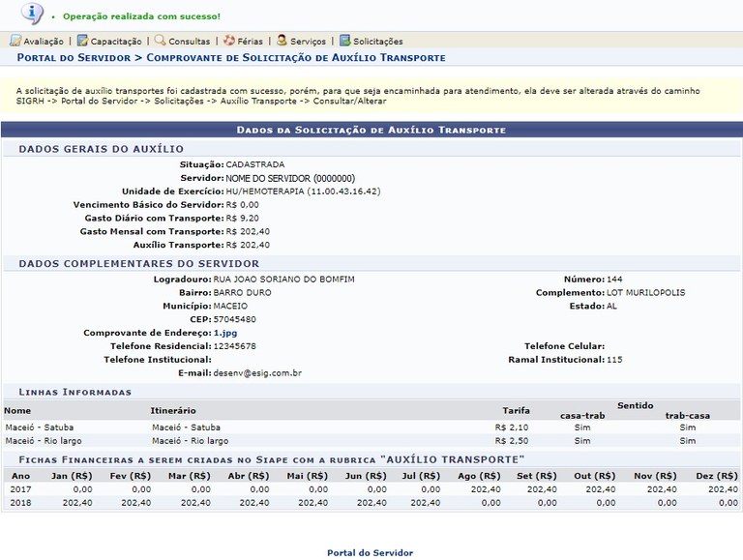Click the Serviços person icon
The image size is (743, 560).
pyautogui.click(x=282, y=41)
